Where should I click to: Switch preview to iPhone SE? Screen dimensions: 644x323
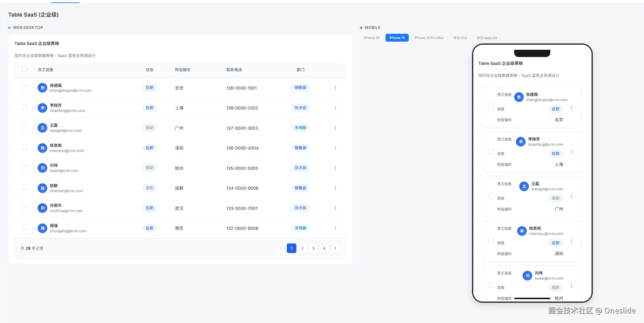(372, 38)
